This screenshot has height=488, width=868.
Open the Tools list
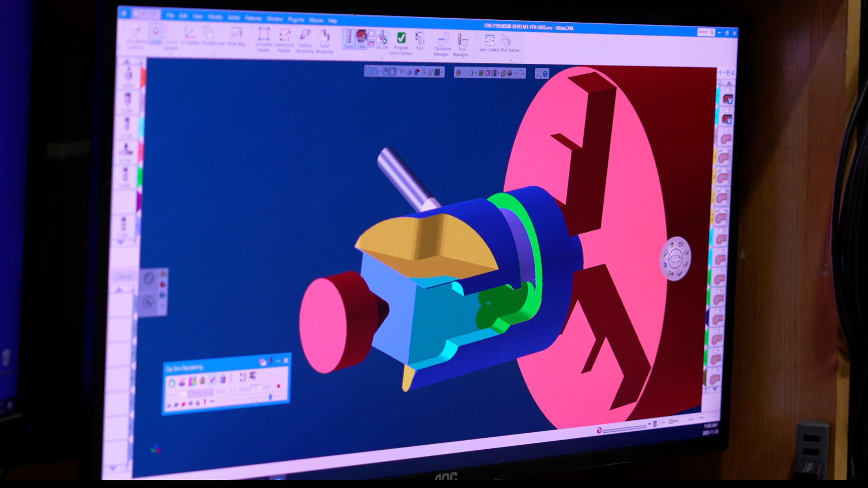pos(349,39)
